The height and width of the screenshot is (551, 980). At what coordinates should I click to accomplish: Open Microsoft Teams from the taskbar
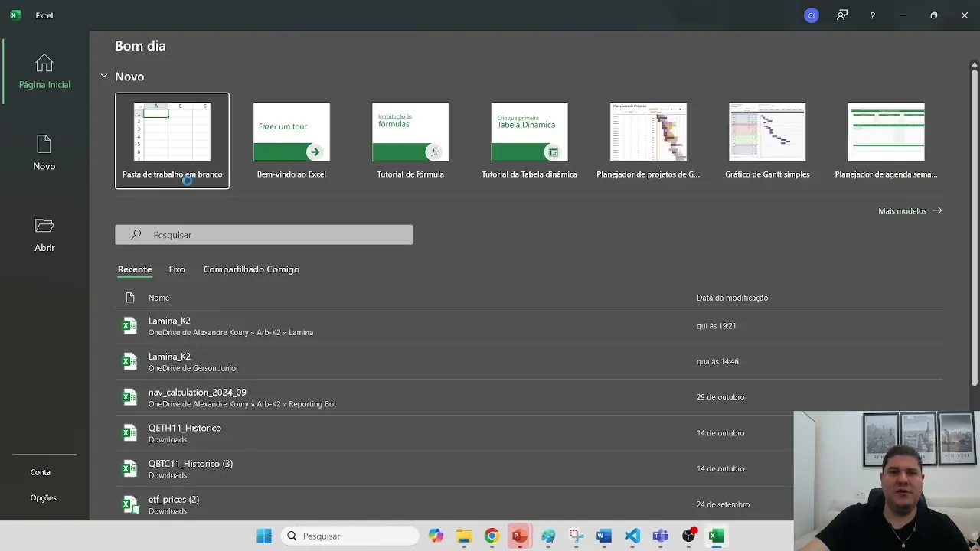click(x=660, y=536)
